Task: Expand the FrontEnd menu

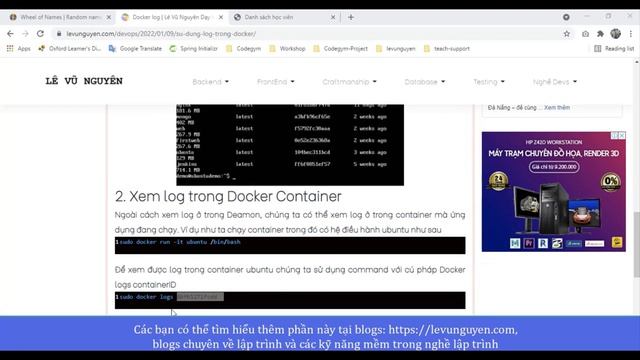Action: 276,82
